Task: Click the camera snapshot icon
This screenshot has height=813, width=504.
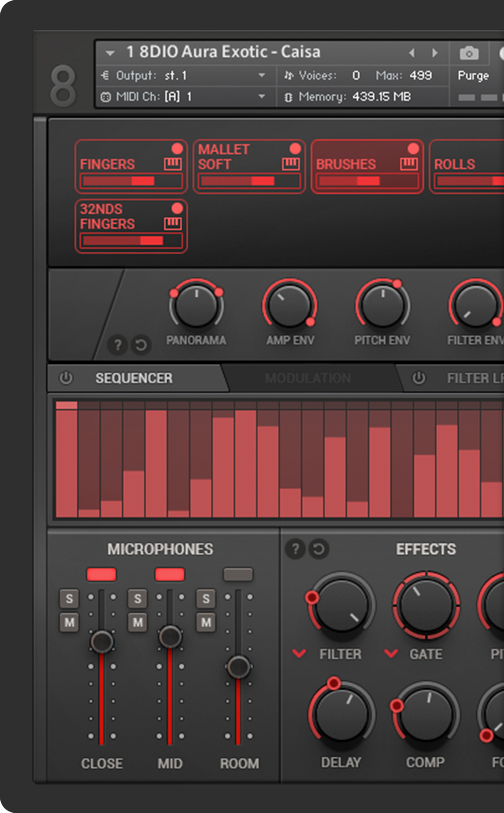Action: pos(469,53)
